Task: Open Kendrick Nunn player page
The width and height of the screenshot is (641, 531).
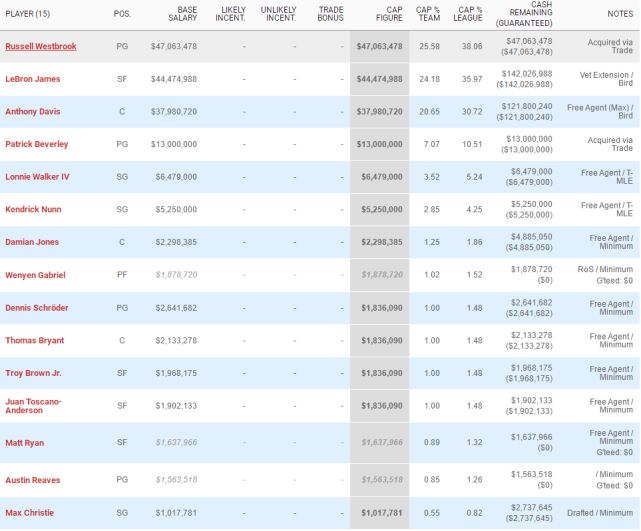Action: tap(33, 209)
